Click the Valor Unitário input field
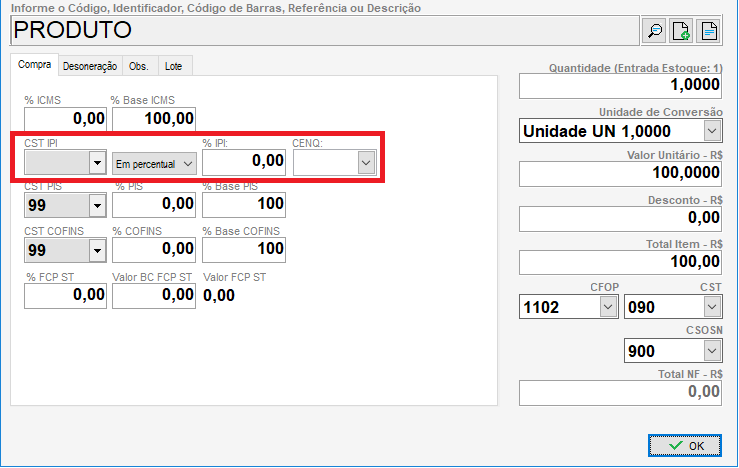 point(620,174)
